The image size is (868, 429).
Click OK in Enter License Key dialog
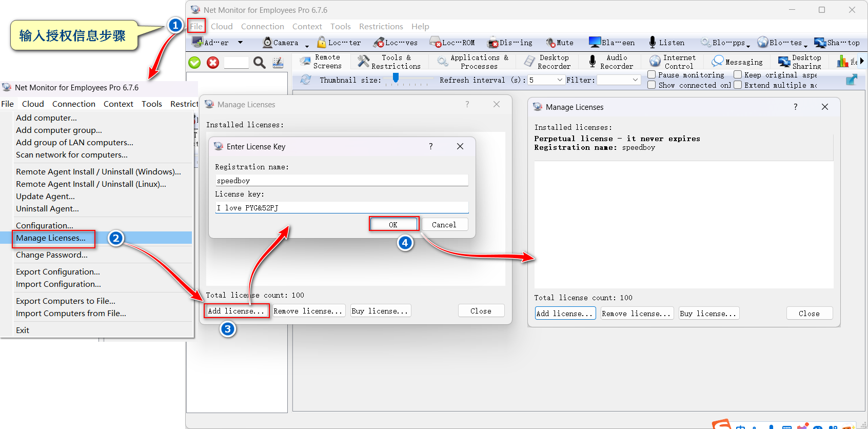[x=393, y=224]
